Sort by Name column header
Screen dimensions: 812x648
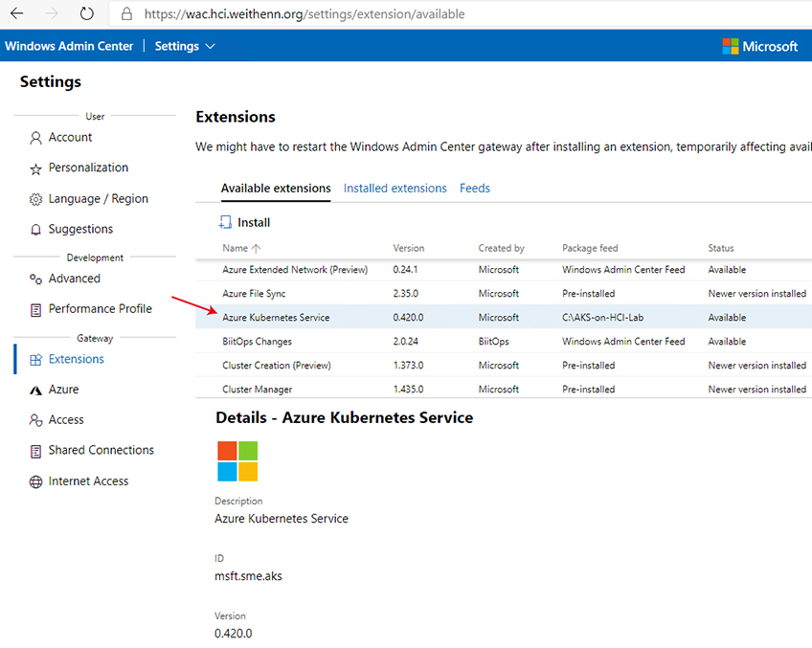click(236, 248)
